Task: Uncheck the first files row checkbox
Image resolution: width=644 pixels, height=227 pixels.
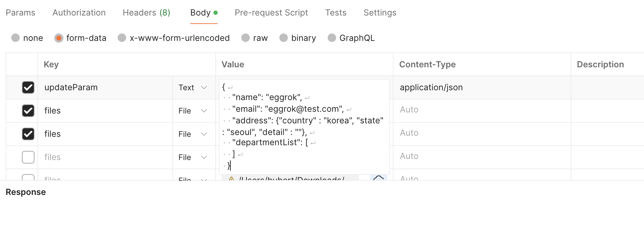Action: pos(28,111)
